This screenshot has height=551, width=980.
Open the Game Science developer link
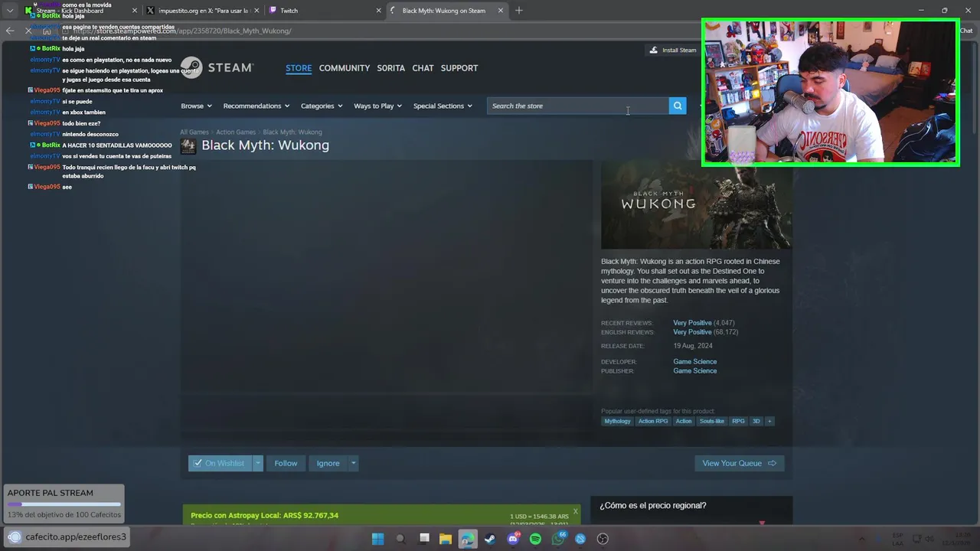[x=695, y=361]
